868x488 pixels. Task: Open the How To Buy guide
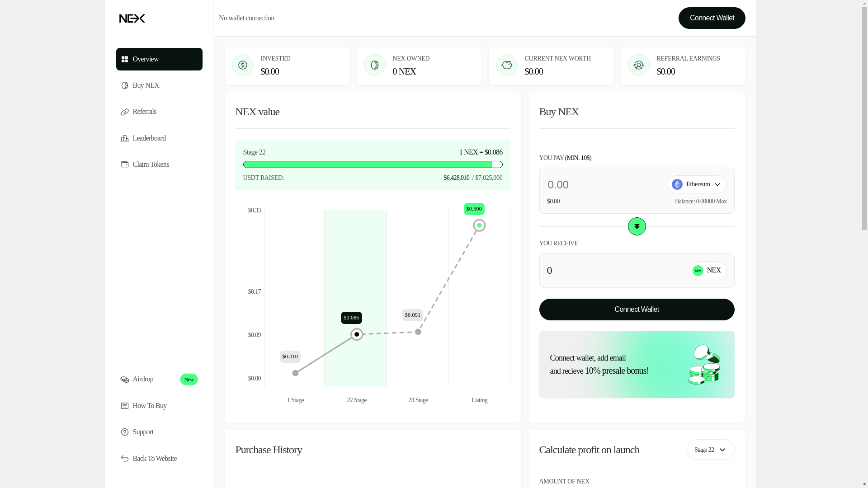point(159,406)
